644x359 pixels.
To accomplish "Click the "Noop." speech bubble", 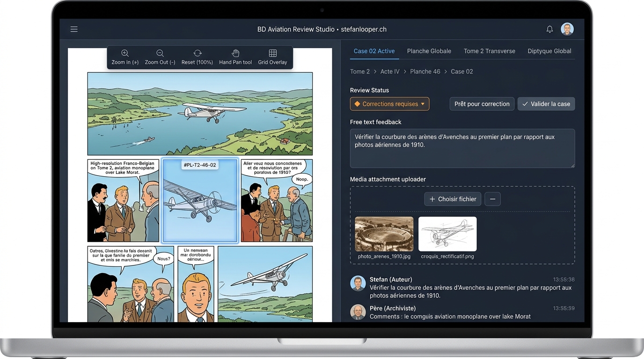I will [302, 179].
